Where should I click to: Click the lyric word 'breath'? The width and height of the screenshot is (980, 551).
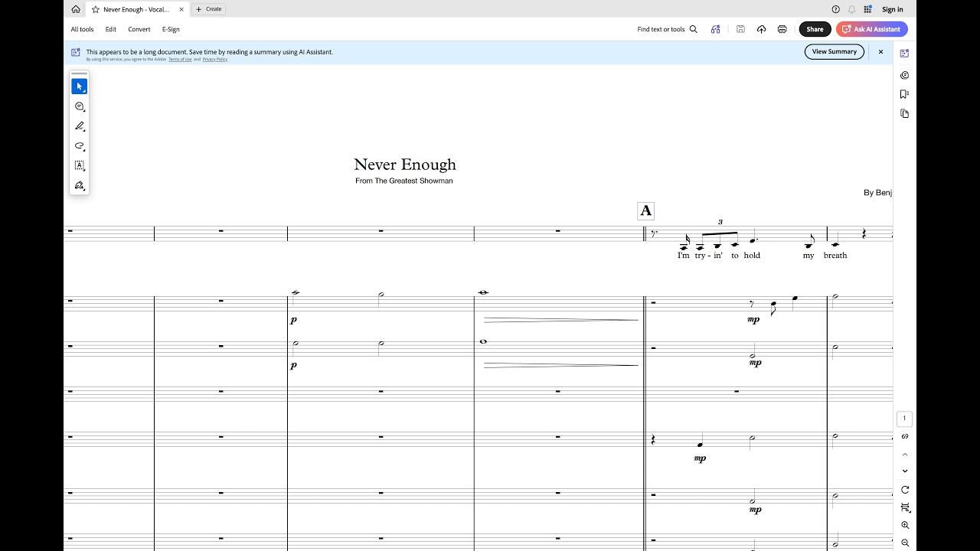[835, 256]
